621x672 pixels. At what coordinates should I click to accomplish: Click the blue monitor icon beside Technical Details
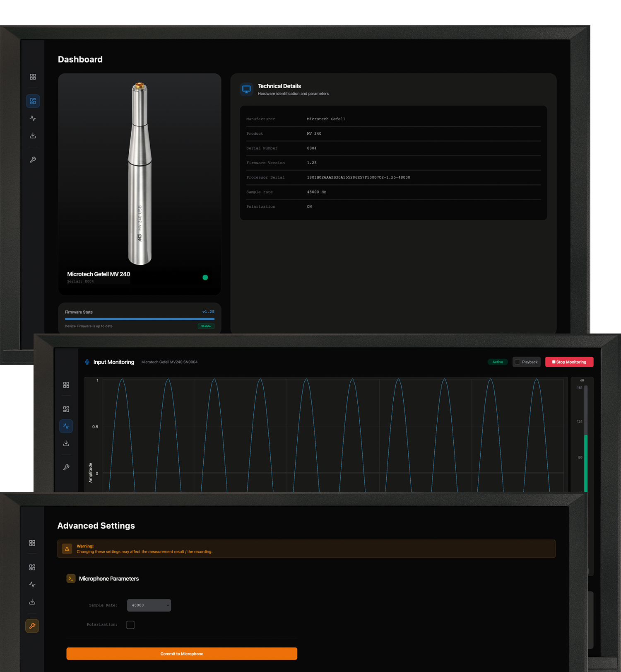click(246, 89)
